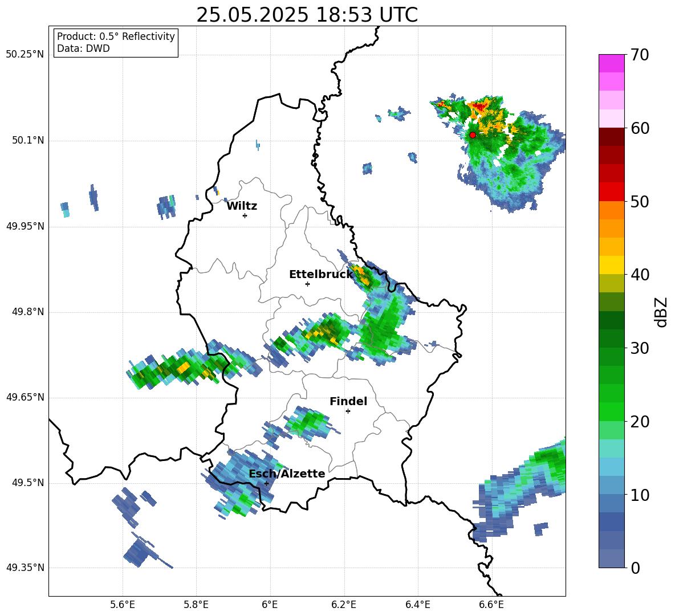
Task: Click the dark red swatch just below 60
Action: [611, 137]
